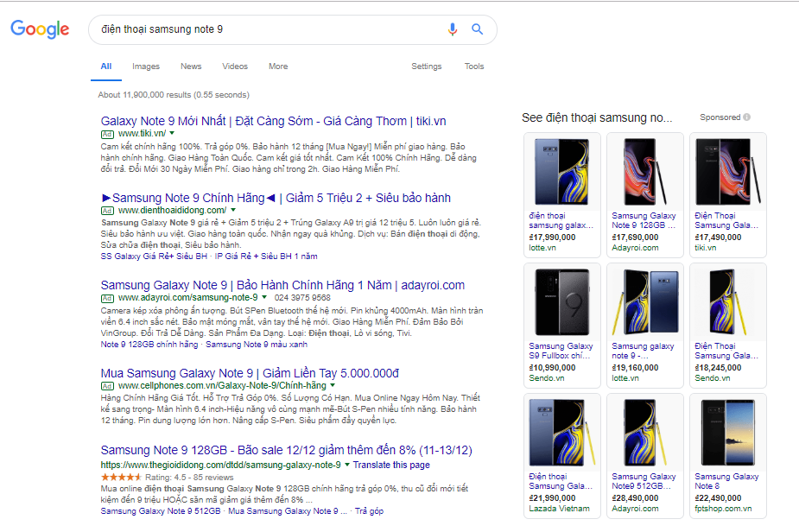Click the Sponsored info icon
This screenshot has height=532, width=799.
[x=746, y=117]
